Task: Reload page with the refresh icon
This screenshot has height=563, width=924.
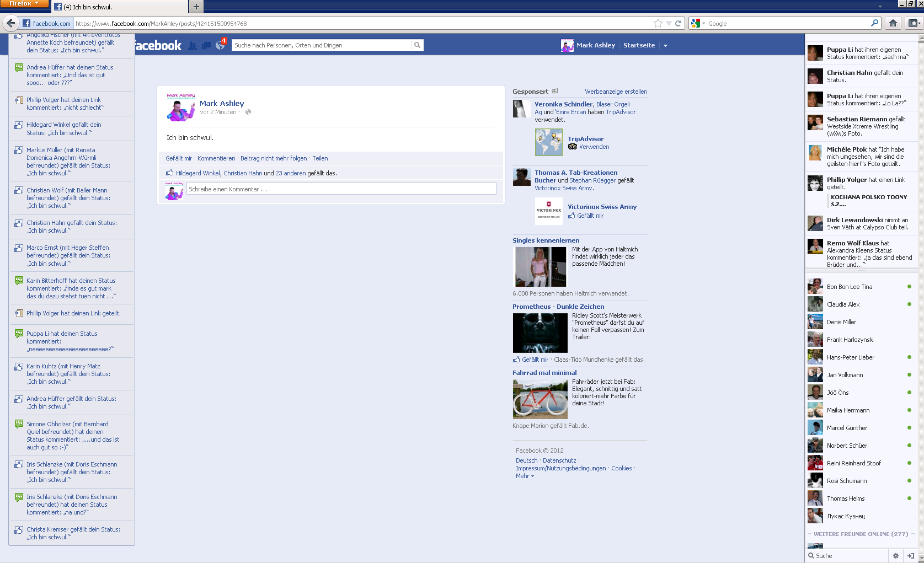Action: pyautogui.click(x=679, y=23)
